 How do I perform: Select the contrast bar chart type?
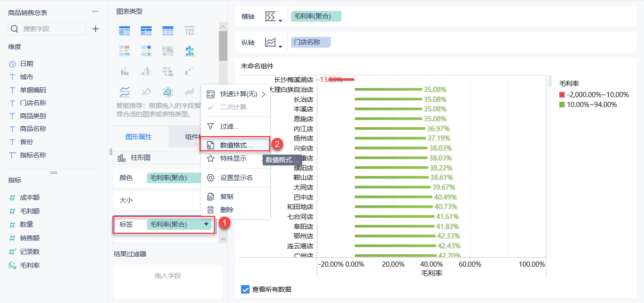click(x=168, y=71)
